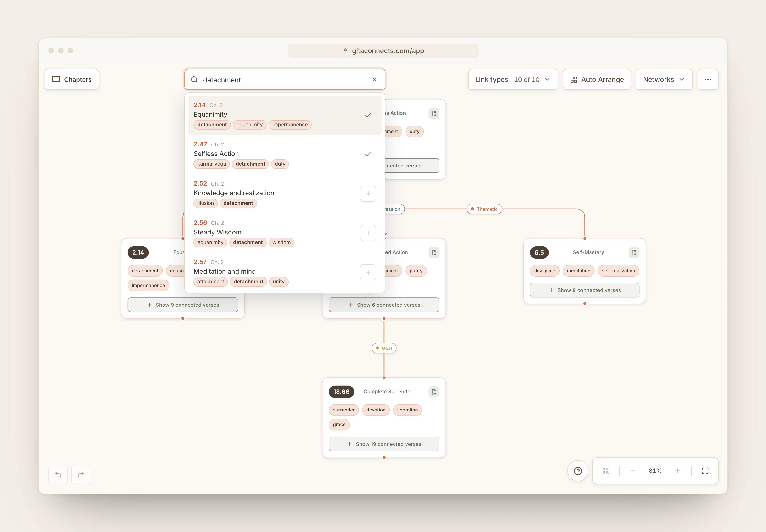Enter fullscreen mode
Image resolution: width=766 pixels, height=532 pixels.
(x=705, y=471)
